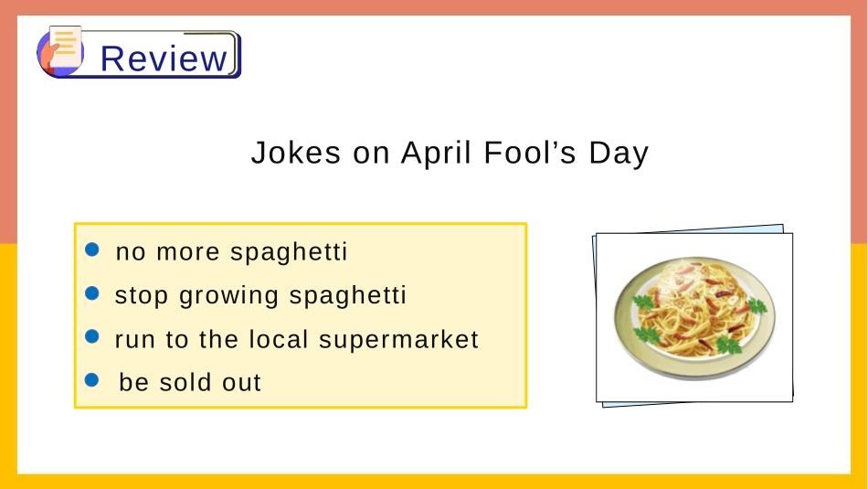Click the blue bullet beside "no more spaghetti"
Screen dimensions: 868x489
[x=92, y=250]
